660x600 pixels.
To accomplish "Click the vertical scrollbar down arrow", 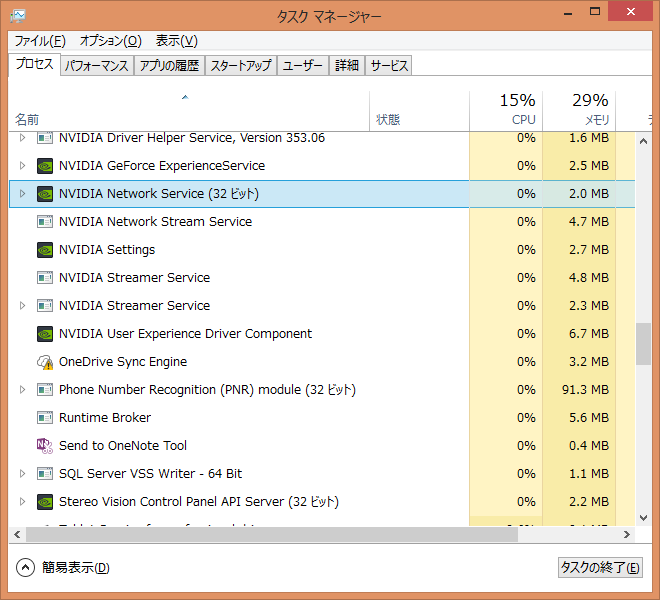I will pos(643,518).
